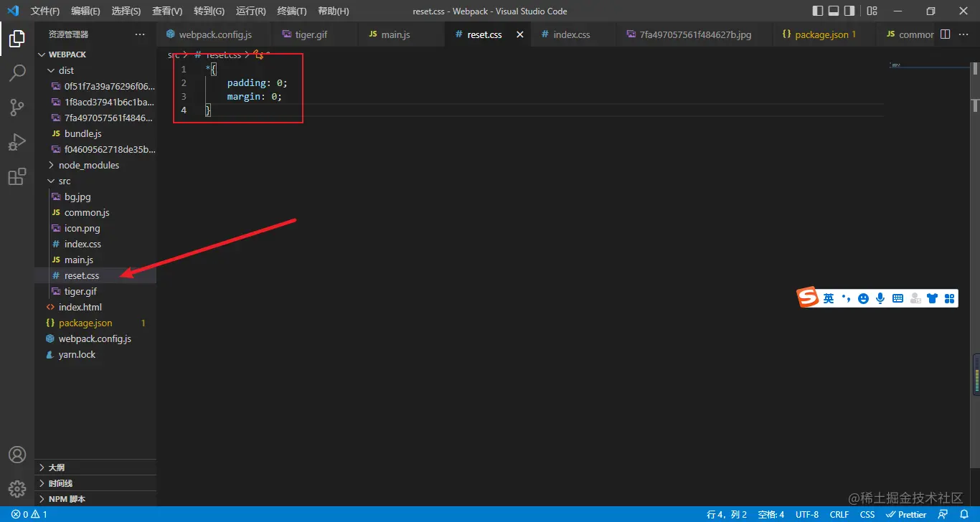
Task: Close the reset.css editor tab
Action: (x=520, y=34)
